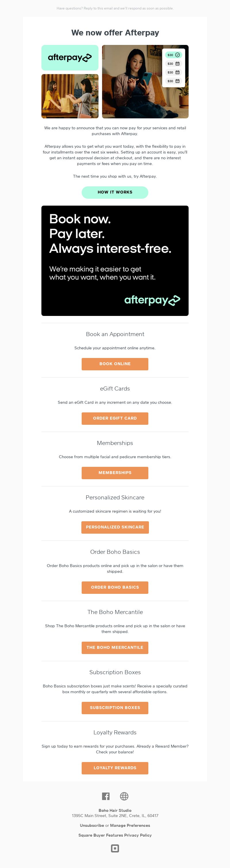Click the black Book now Pay later banner
The height and width of the screenshot is (868, 230).
[115, 260]
